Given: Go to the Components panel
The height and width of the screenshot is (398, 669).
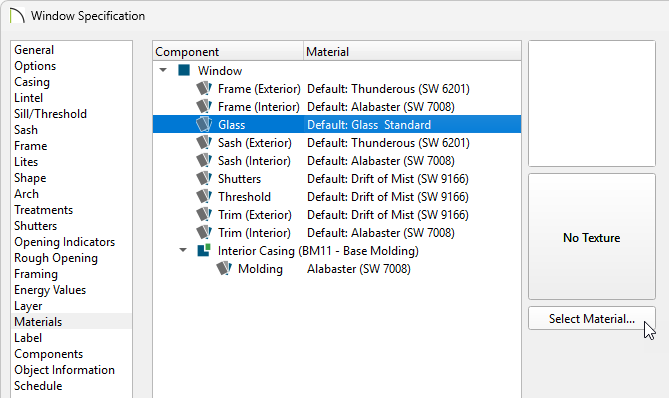Looking at the screenshot, I should 48,354.
